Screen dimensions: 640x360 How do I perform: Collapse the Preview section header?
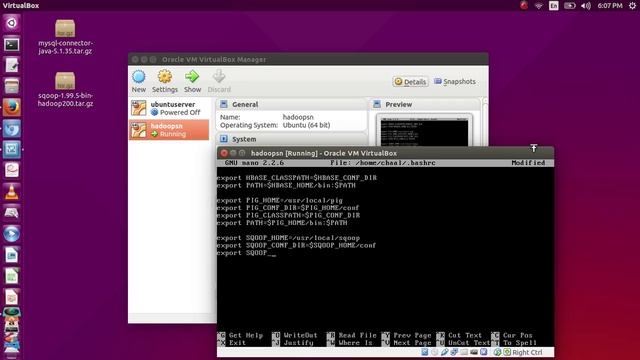point(424,104)
